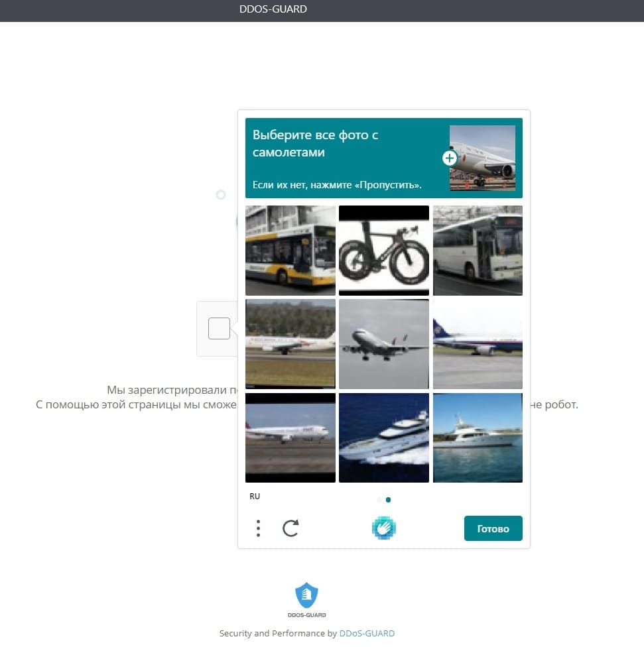This screenshot has height=649, width=644.
Task: Select the white yacht on calm blue sea
Action: click(478, 438)
